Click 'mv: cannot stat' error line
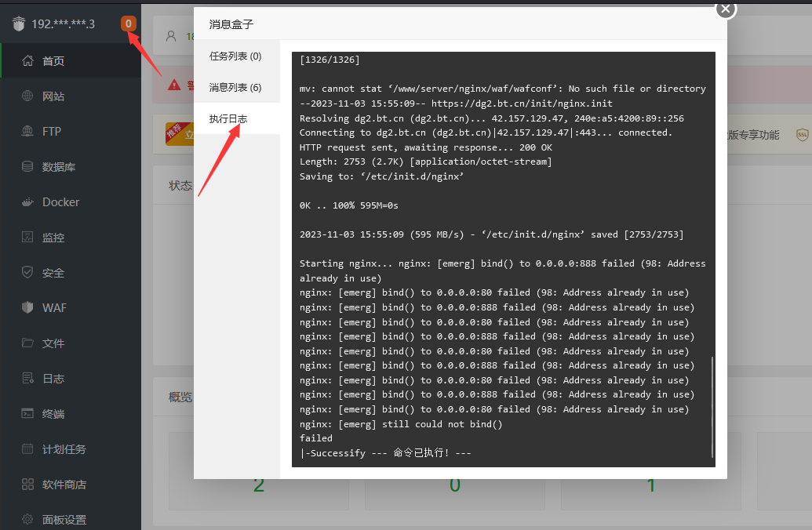This screenshot has height=530, width=812. 502,89
